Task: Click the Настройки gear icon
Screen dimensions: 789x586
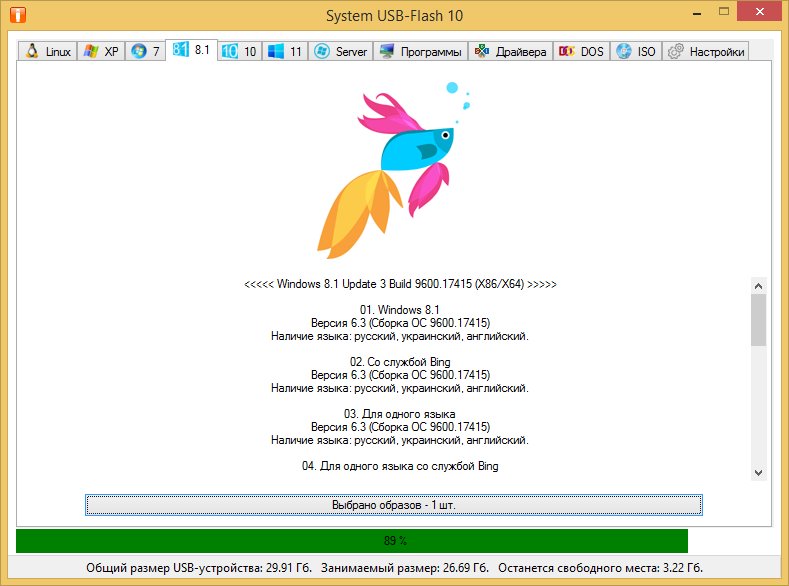Action: tap(676, 51)
